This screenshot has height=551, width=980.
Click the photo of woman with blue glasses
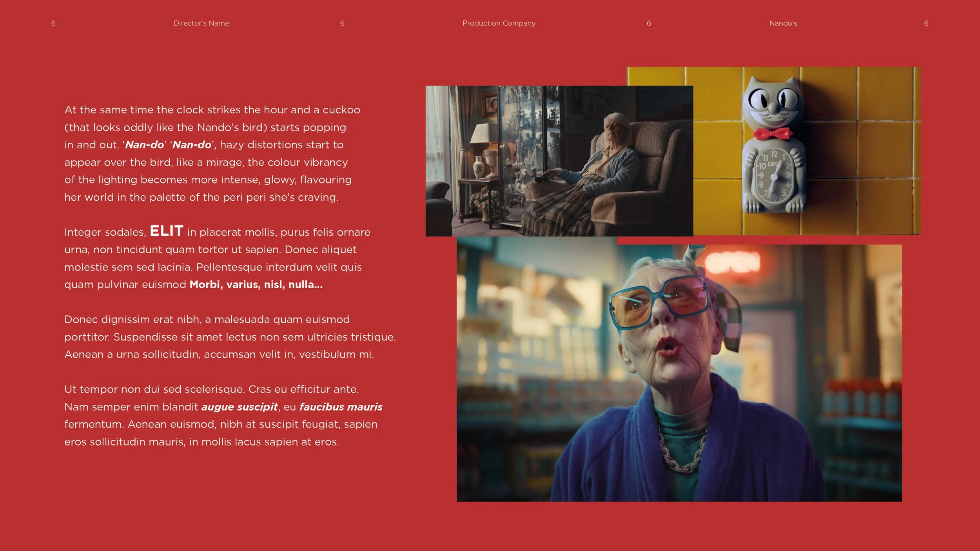(x=679, y=373)
